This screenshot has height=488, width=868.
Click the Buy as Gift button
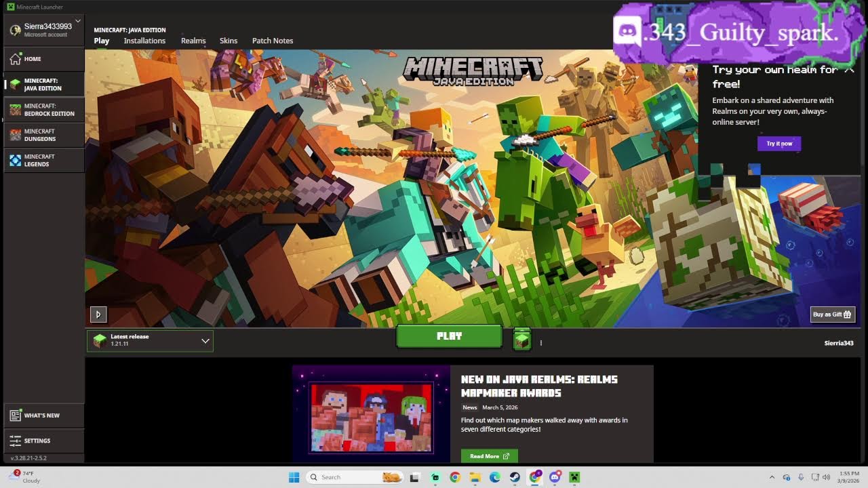coord(833,314)
